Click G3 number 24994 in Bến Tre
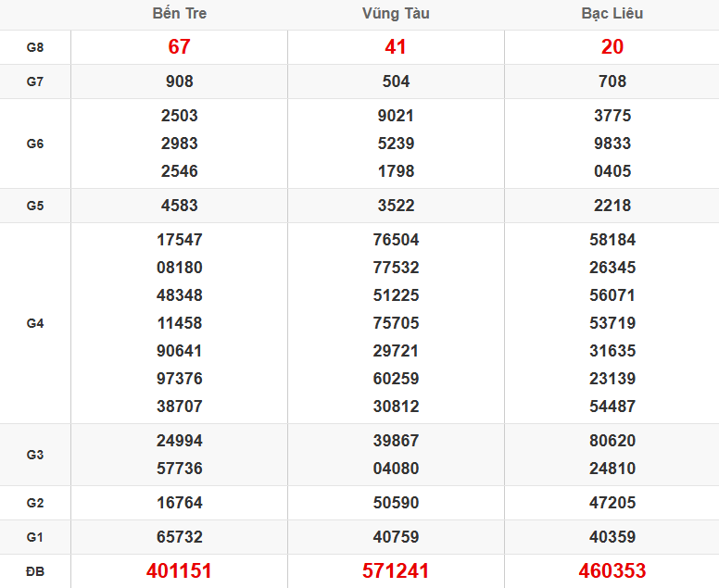The height and width of the screenshot is (588, 719). tap(179, 441)
